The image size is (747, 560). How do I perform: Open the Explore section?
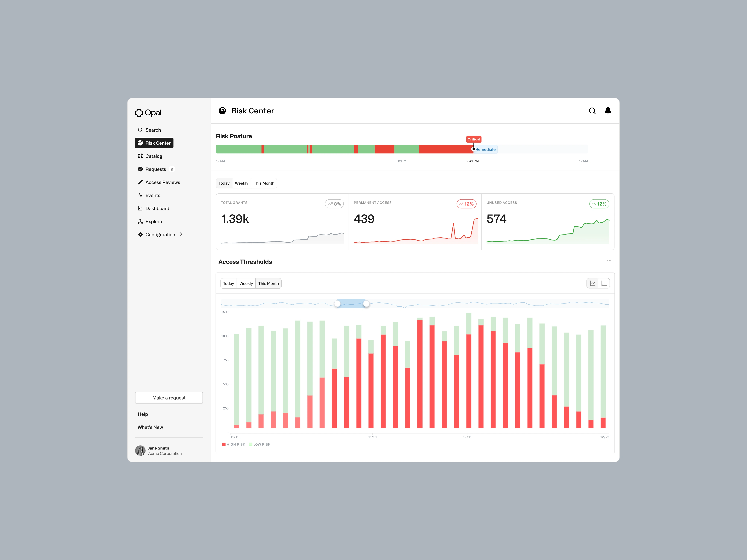pos(153,221)
